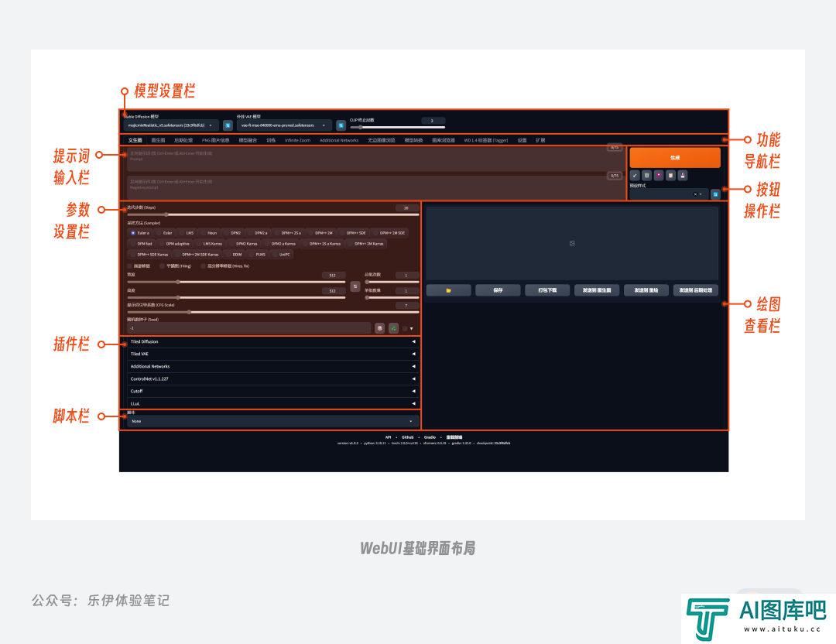836x644 pixels.
Task: Click the 发送到 图生图 button
Action: coord(597,290)
